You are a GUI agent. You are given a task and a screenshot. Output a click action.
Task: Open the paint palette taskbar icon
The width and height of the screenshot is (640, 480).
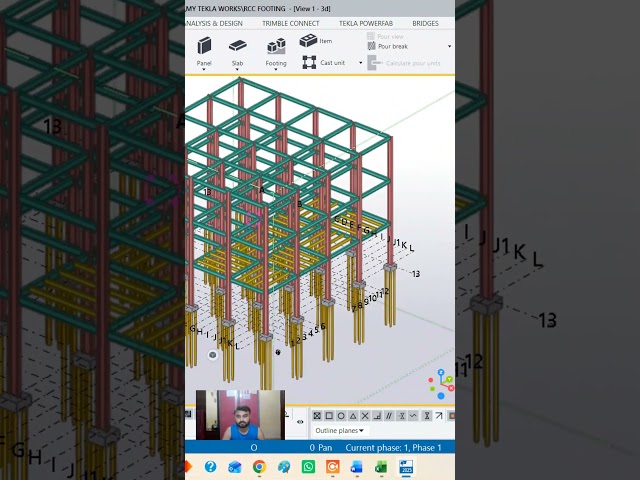coord(284,467)
